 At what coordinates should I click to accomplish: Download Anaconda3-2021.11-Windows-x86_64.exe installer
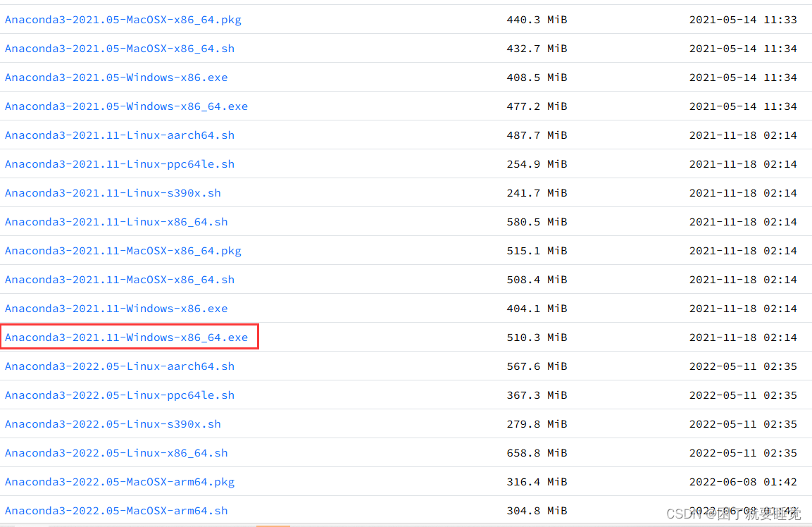(x=126, y=337)
